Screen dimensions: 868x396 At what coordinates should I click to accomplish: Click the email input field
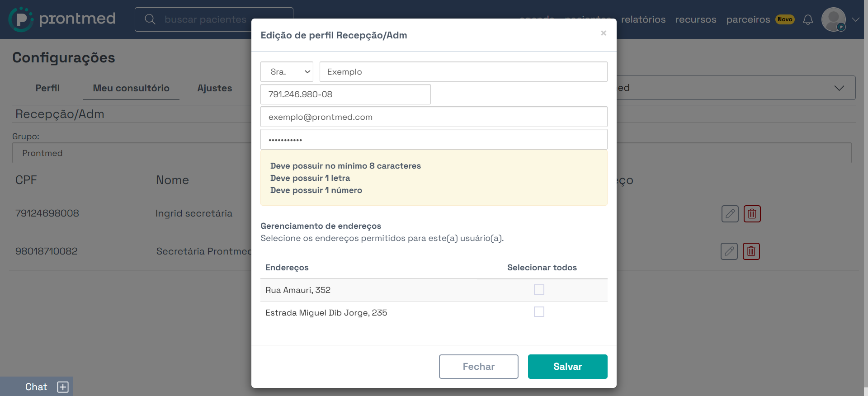click(434, 117)
